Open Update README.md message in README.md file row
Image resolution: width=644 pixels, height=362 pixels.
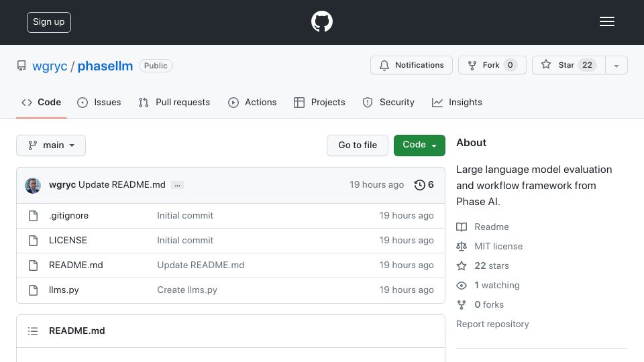[201, 265]
